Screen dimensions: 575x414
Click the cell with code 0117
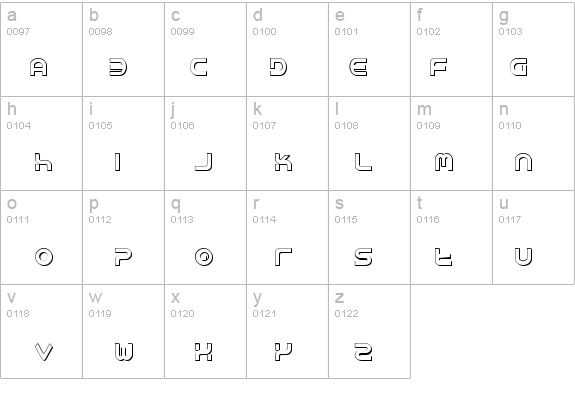point(534,237)
